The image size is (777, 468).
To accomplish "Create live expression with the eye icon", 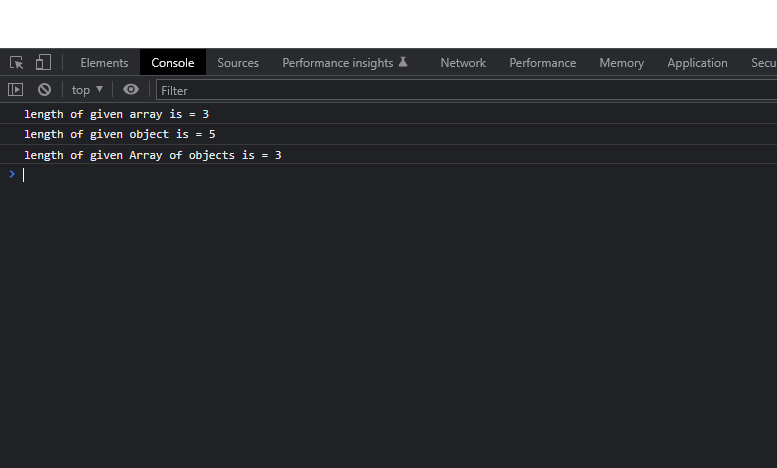I will (131, 90).
